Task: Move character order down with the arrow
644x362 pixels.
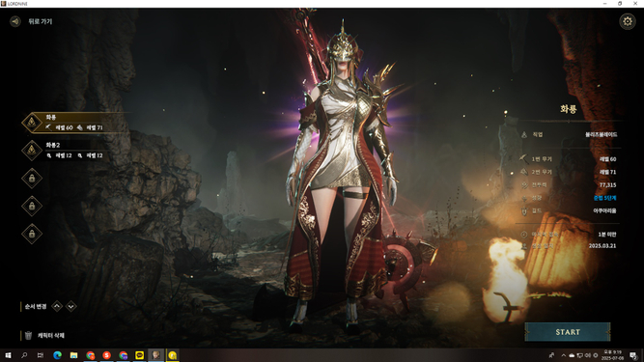Action: click(x=71, y=306)
